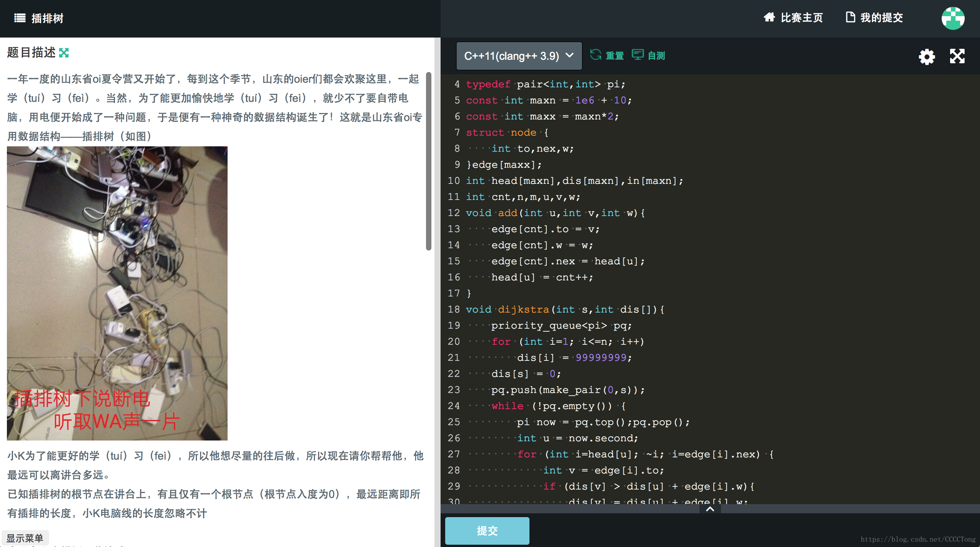Click the dropdown arrow in language selector
This screenshot has height=547, width=980.
click(570, 56)
